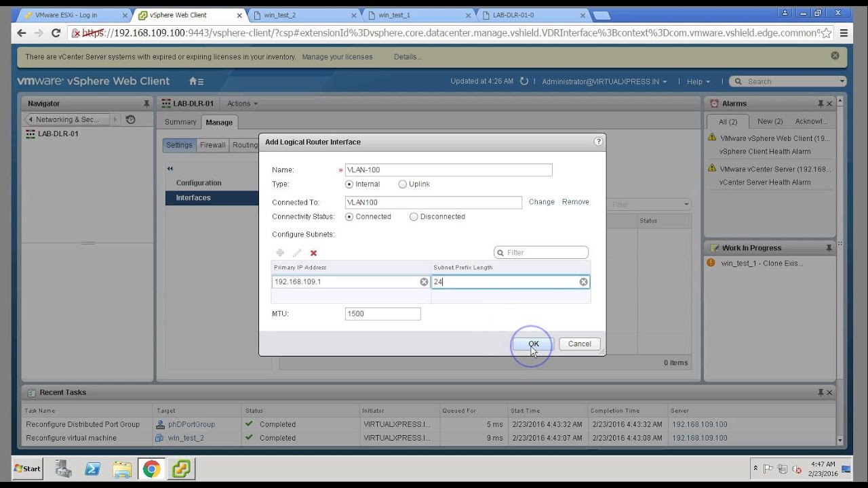Close the Alarms panel

[x=829, y=104]
